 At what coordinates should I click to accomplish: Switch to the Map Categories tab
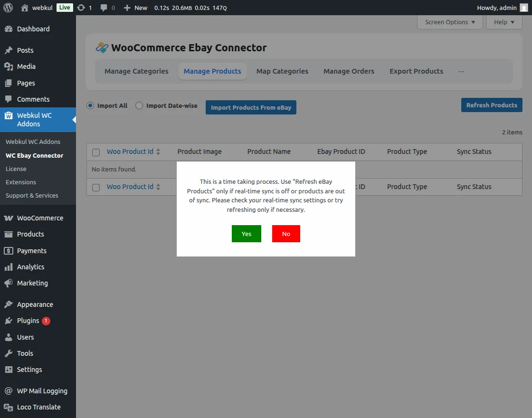click(x=282, y=71)
